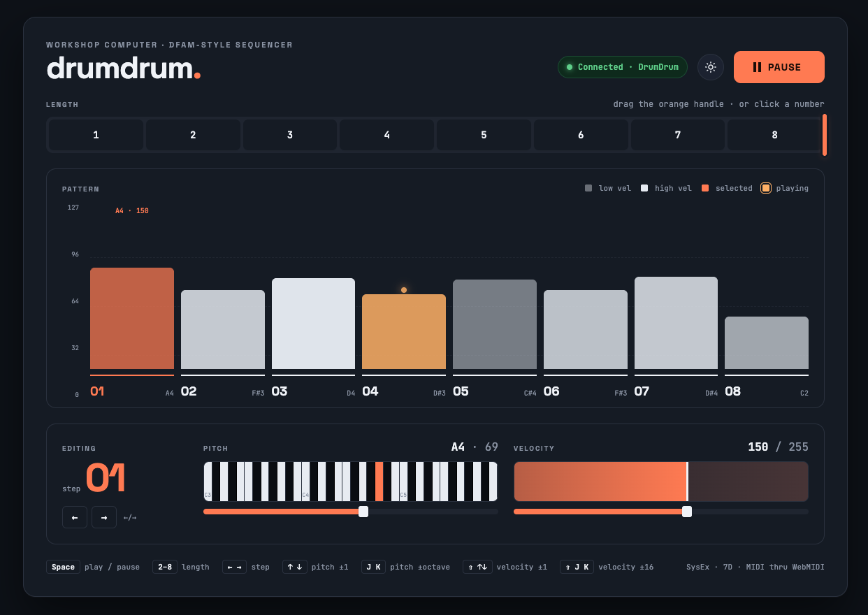The width and height of the screenshot is (868, 615).
Task: Select step 03 bar in the pattern
Action: 313,324
